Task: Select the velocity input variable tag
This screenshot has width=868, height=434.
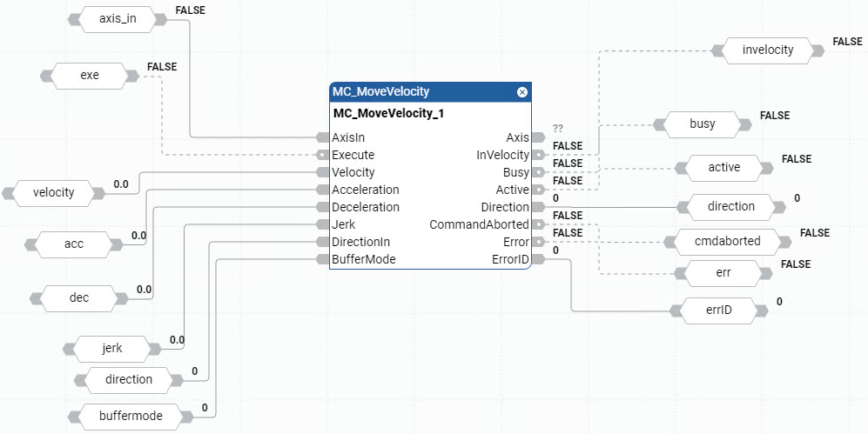Action: [54, 192]
